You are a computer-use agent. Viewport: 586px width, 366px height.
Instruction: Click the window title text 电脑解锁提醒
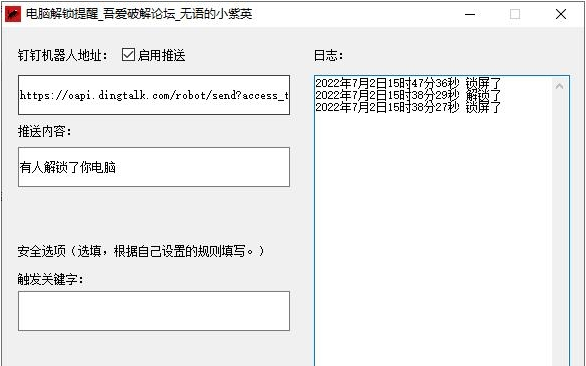[x=139, y=14]
